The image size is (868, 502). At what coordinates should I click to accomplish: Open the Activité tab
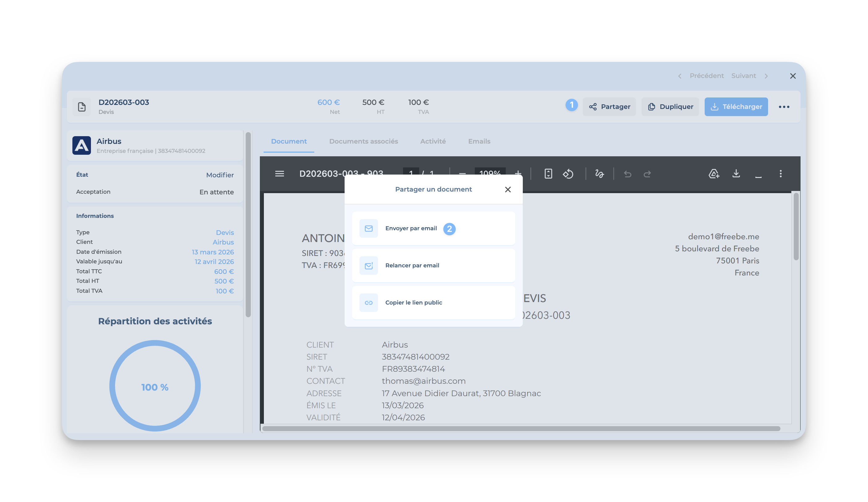coord(433,141)
